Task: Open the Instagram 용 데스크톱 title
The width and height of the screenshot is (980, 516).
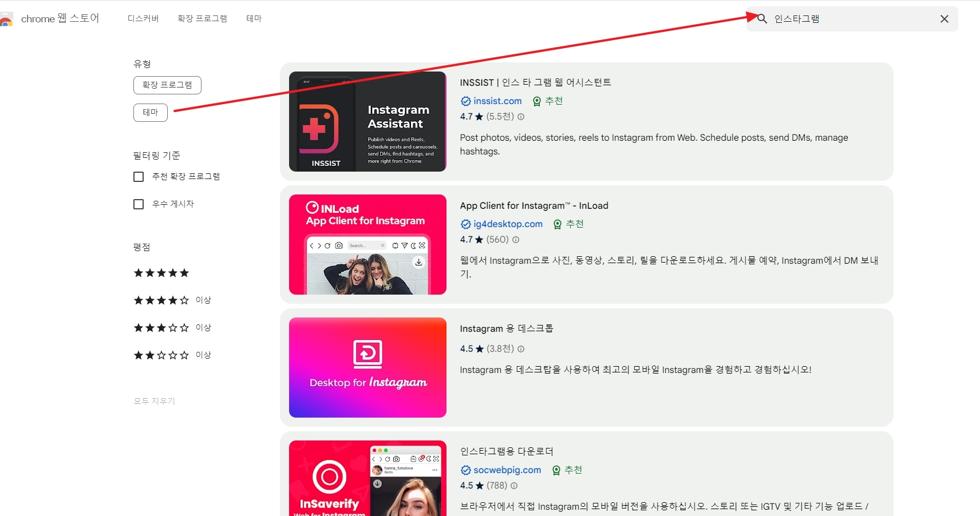Action: click(x=507, y=328)
